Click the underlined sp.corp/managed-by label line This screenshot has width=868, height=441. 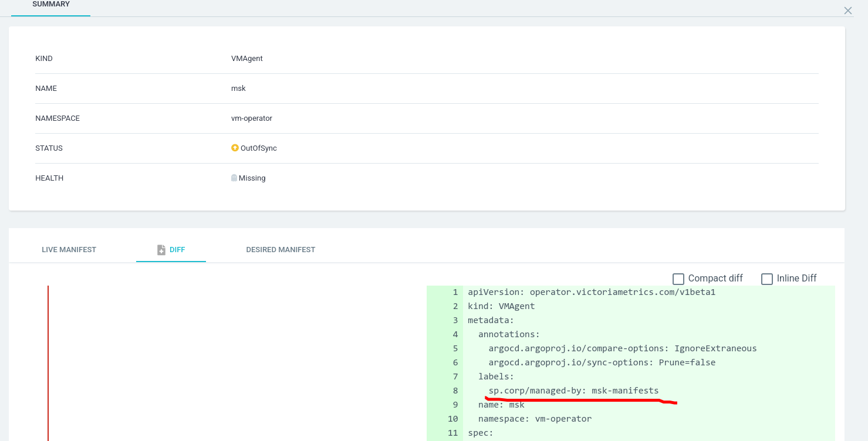pos(572,390)
